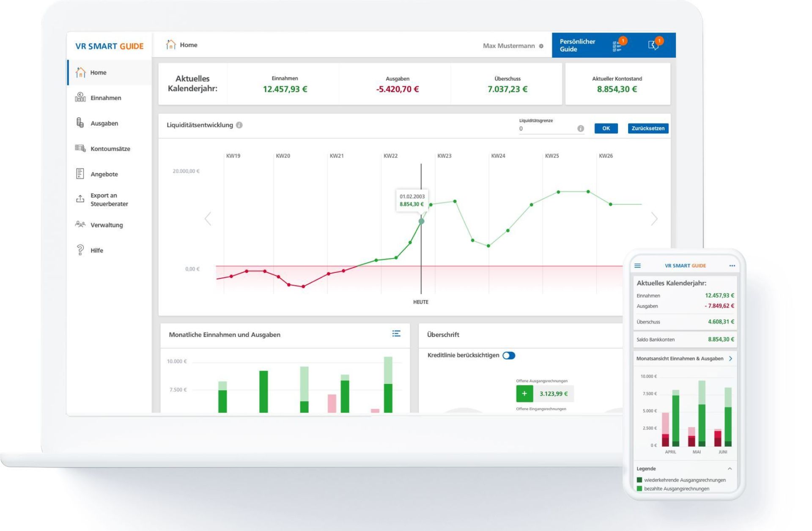This screenshot has width=812, height=531.
Task: Disable the Kreditlinie berücksichtigen toggle
Action: point(510,355)
